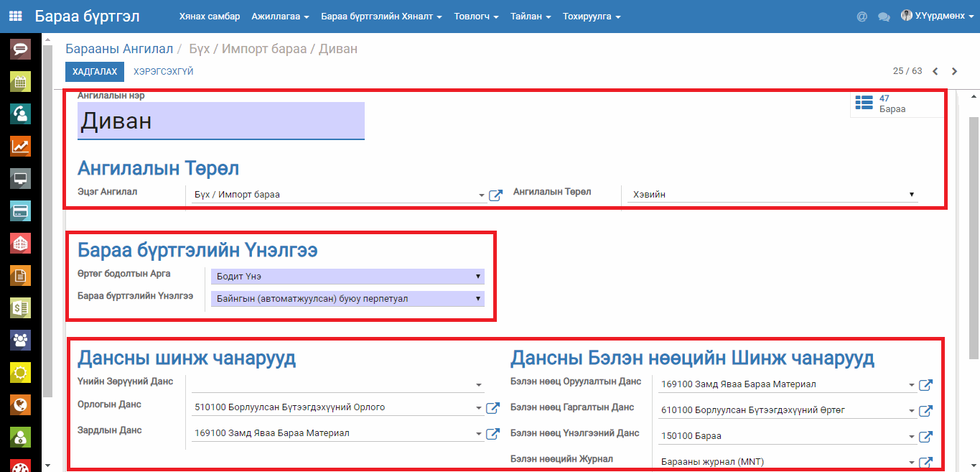The height and width of the screenshot is (472, 980).
Task: Go to next record arrow
Action: 954,71
